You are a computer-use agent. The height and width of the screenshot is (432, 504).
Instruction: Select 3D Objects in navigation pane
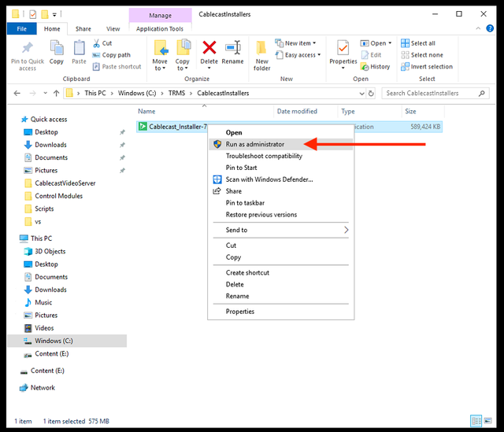coord(50,252)
